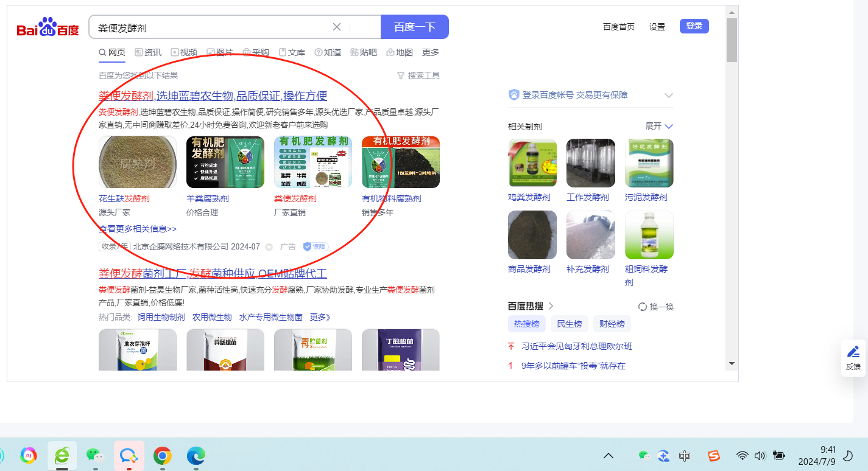
Task: Click the 丁酸梭菌 product image
Action: click(401, 349)
